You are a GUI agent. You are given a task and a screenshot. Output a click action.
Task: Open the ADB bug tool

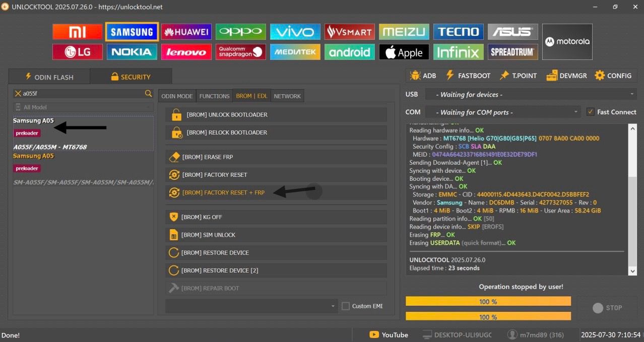tap(423, 76)
